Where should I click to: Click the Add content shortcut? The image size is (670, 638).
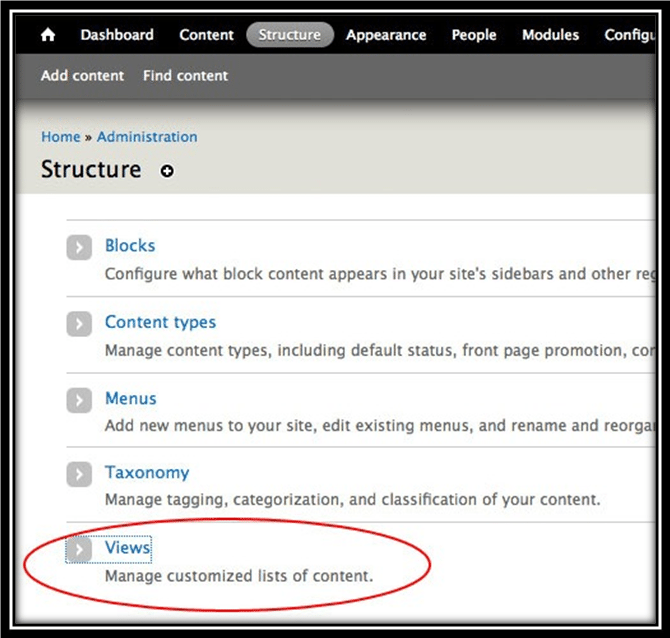coord(82,76)
